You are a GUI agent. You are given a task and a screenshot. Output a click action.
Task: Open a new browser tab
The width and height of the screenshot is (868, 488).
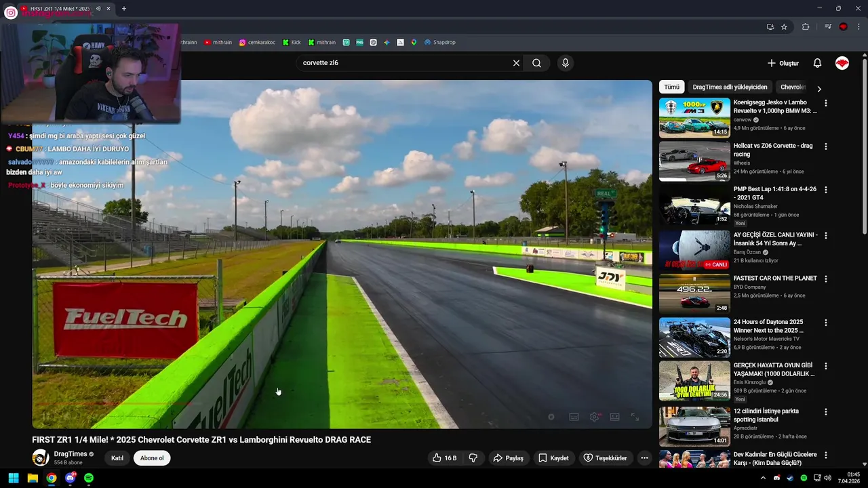(123, 9)
